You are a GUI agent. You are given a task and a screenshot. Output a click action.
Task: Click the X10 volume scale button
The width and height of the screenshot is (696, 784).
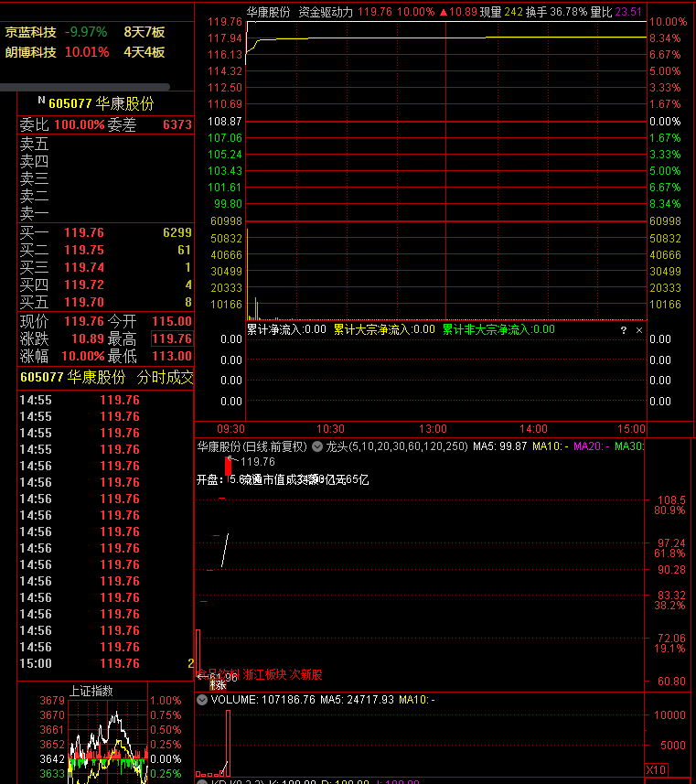(x=656, y=770)
